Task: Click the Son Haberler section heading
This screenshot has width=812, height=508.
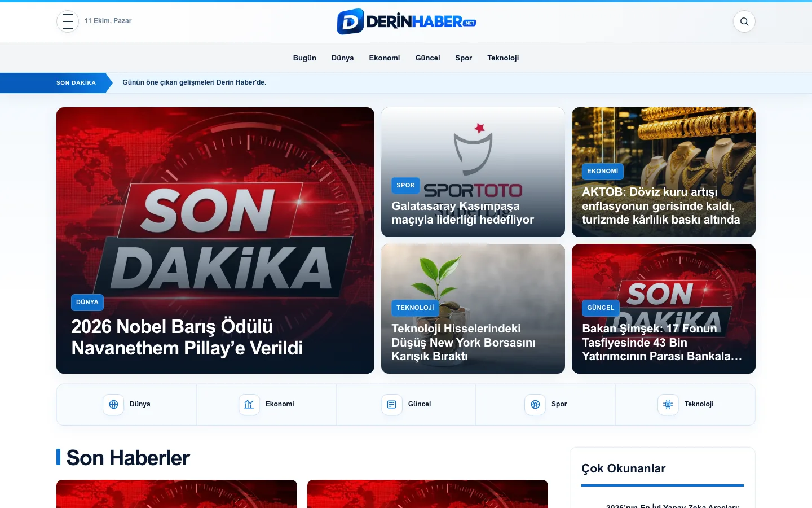Action: pos(128,458)
